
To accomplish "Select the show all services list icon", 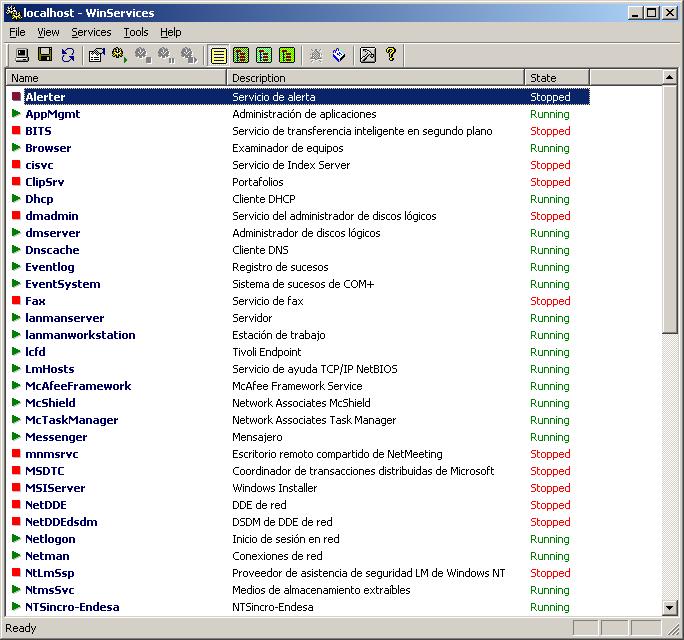I will click(x=219, y=55).
